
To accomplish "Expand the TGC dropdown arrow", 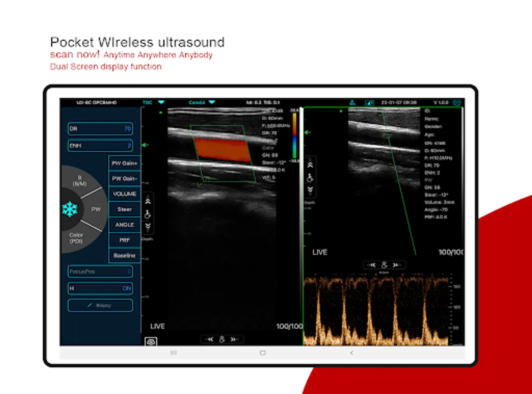I will coord(161,102).
